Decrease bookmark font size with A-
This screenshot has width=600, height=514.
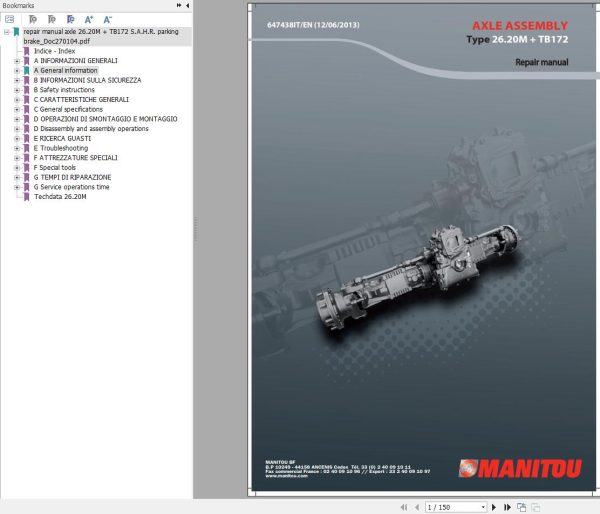pos(108,19)
